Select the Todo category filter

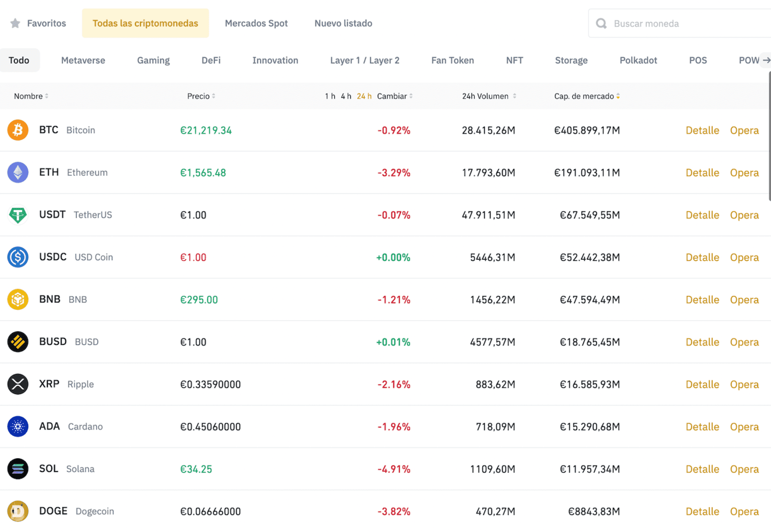(x=19, y=60)
